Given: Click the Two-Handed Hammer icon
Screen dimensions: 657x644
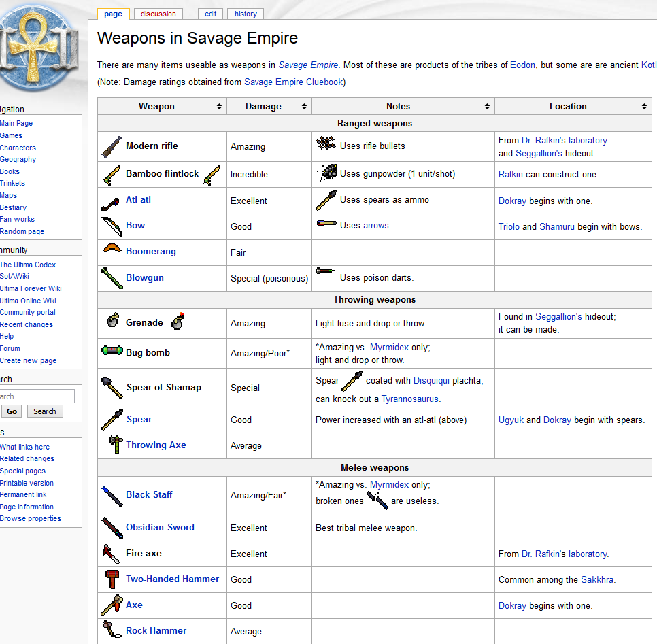Looking at the screenshot, I should point(112,579).
